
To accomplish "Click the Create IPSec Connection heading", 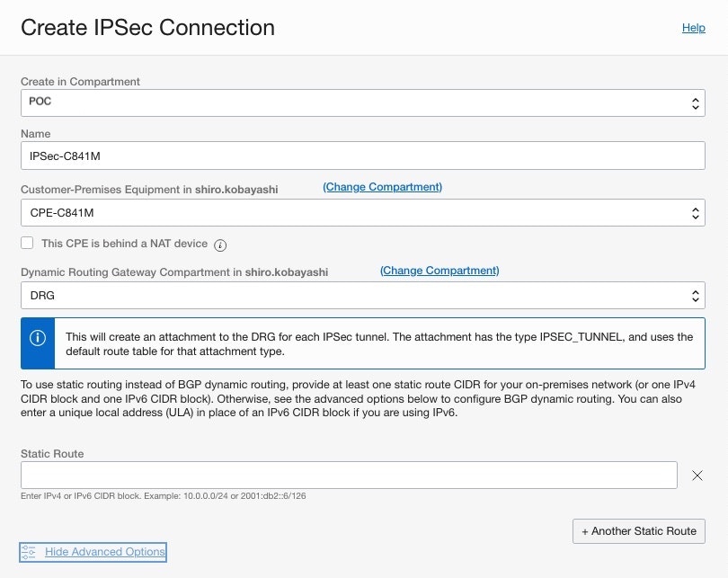I will tap(147, 28).
